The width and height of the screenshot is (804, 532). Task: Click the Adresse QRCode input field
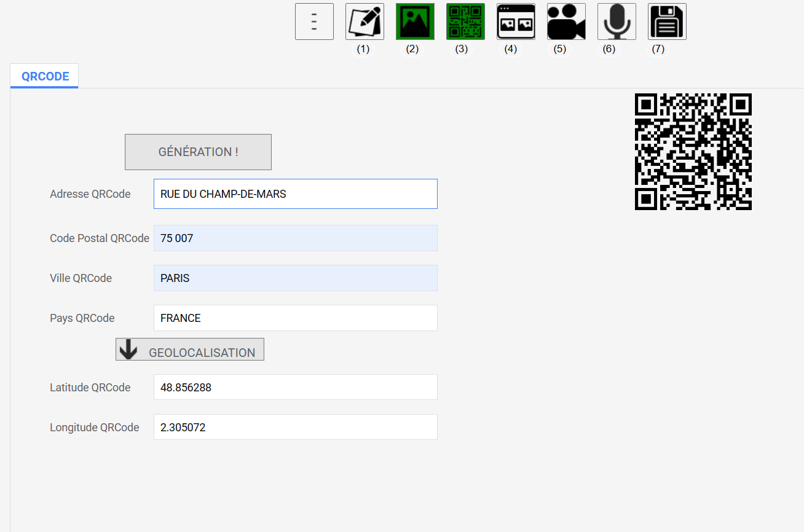tap(295, 194)
